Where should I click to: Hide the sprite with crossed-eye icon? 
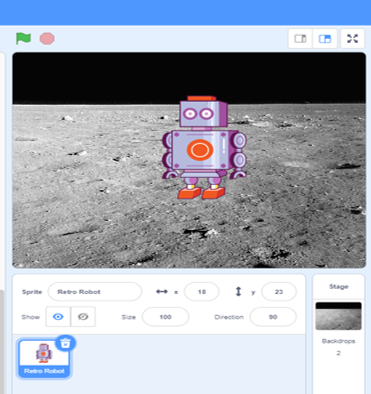[83, 317]
